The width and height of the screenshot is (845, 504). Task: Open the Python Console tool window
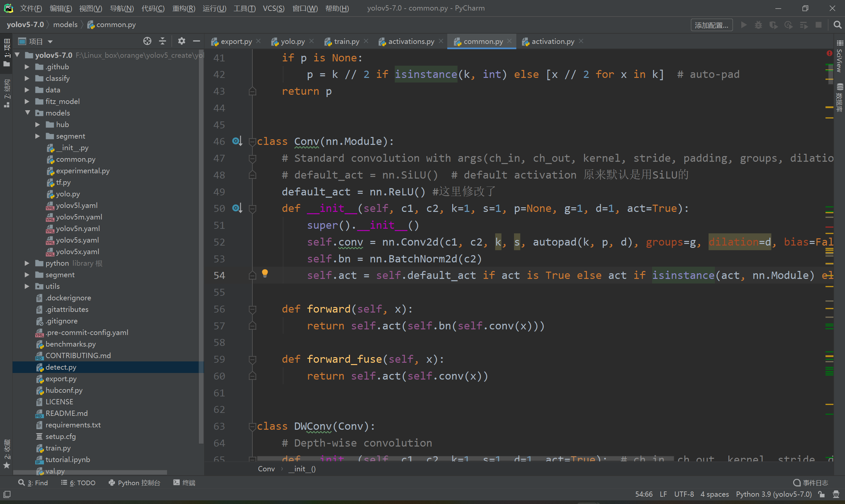(134, 483)
